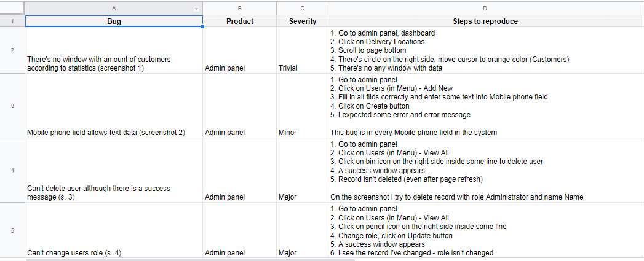Select row 4 header number
644x261 pixels.
(12, 170)
